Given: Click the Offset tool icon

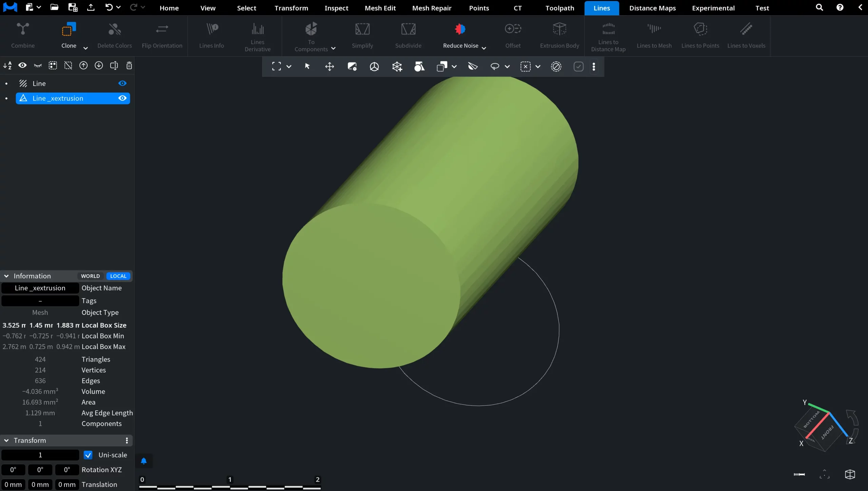Looking at the screenshot, I should tap(513, 29).
